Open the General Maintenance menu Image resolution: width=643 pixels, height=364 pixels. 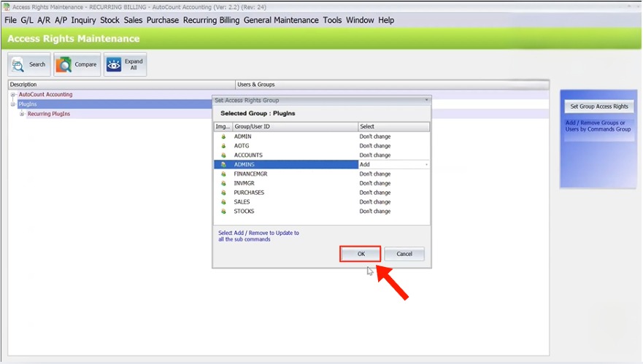(281, 20)
